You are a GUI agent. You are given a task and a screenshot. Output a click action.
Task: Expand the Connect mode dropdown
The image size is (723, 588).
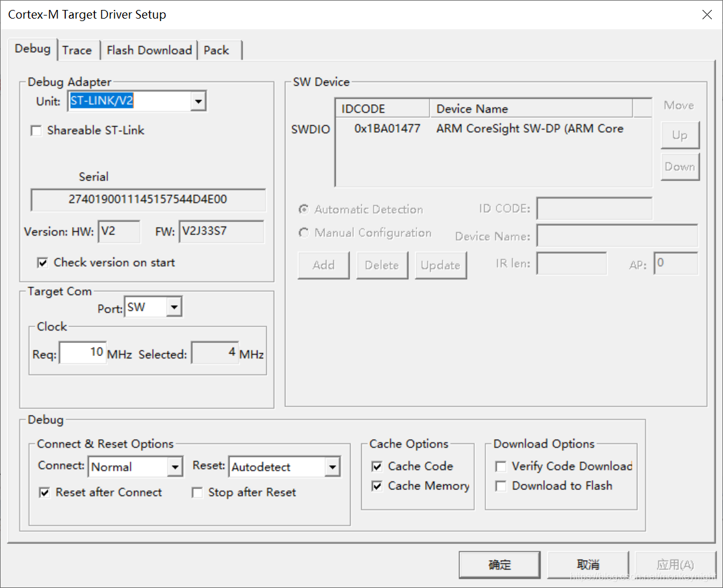coord(175,467)
